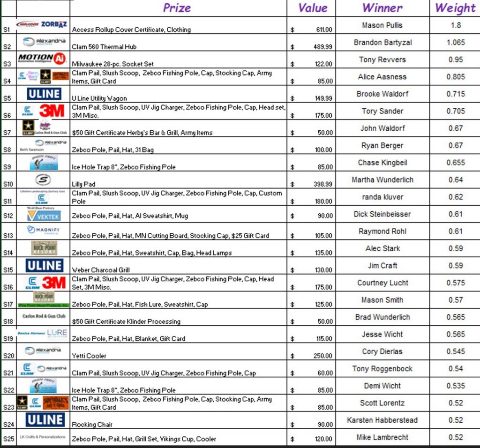Click the value cell 398.99
The image size is (480, 448).
click(x=322, y=184)
